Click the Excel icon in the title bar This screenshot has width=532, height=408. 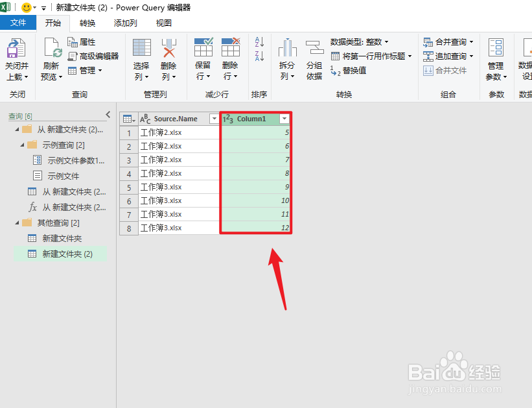click(5, 7)
